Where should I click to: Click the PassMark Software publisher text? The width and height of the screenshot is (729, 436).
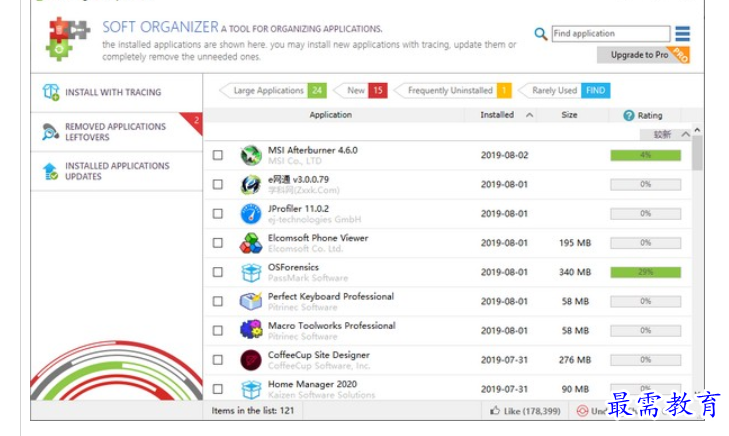click(x=308, y=278)
